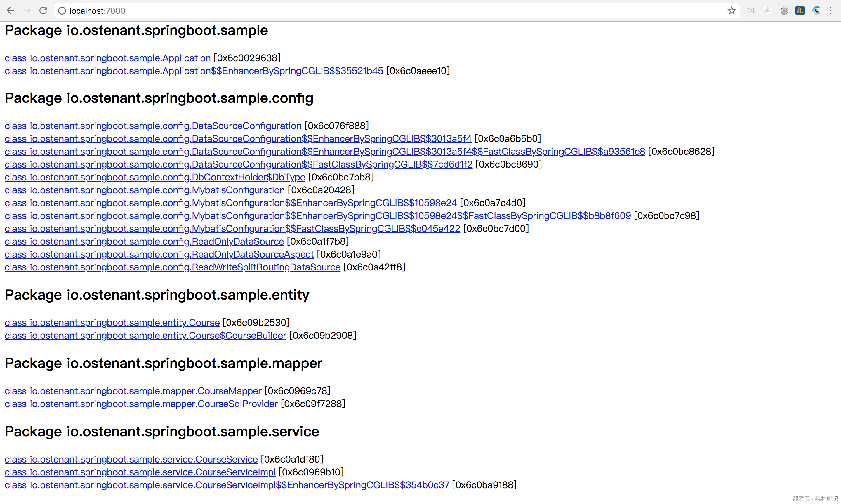Click address text [0x6c0ba9188]
Viewport: 841px width, 504px height.
click(x=484, y=485)
